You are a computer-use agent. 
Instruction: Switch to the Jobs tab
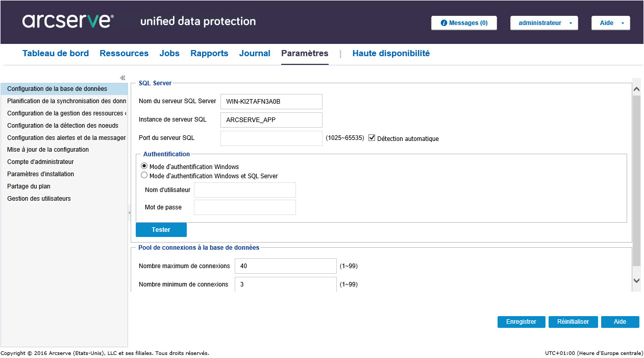click(169, 53)
